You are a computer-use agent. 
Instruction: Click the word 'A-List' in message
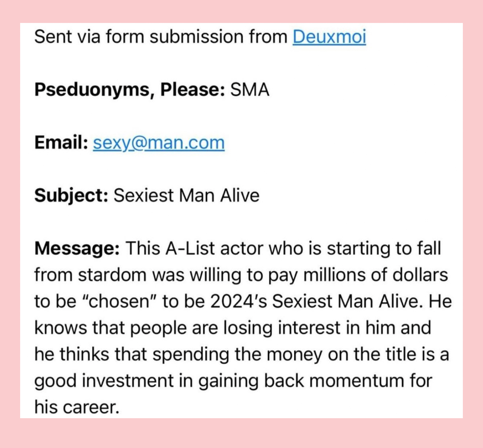pos(190,248)
